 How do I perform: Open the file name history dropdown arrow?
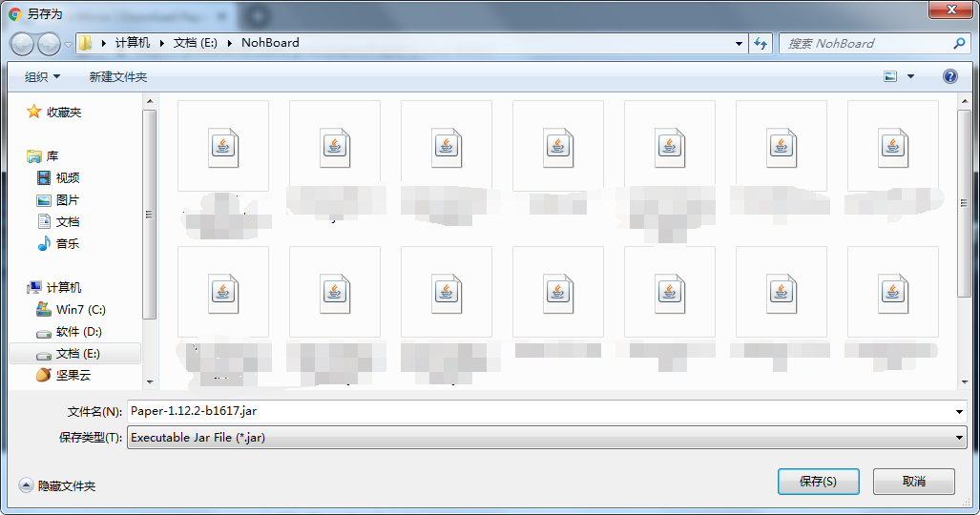959,411
